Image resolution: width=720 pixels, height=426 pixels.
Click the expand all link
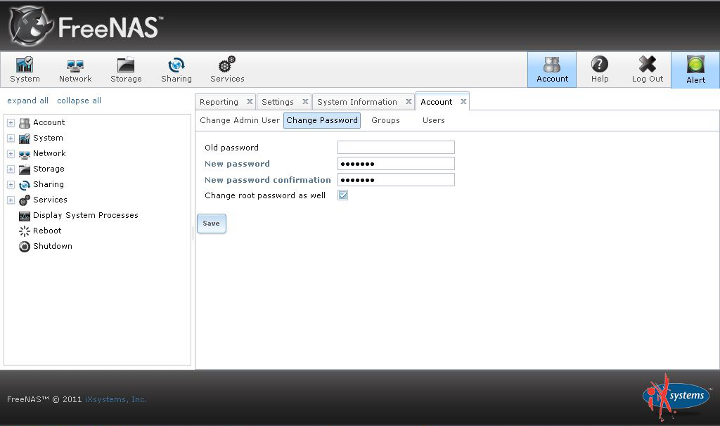(x=28, y=101)
